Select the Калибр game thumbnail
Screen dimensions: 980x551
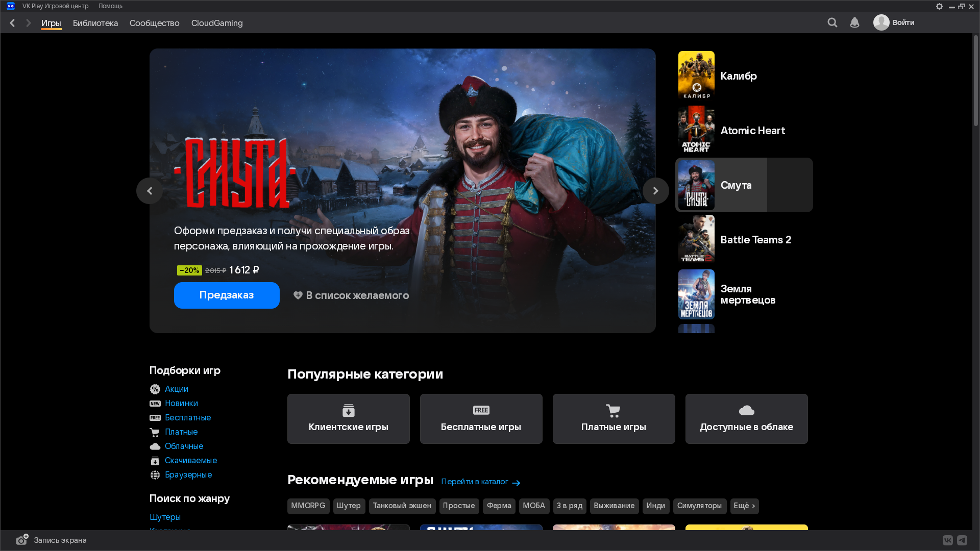tap(696, 76)
